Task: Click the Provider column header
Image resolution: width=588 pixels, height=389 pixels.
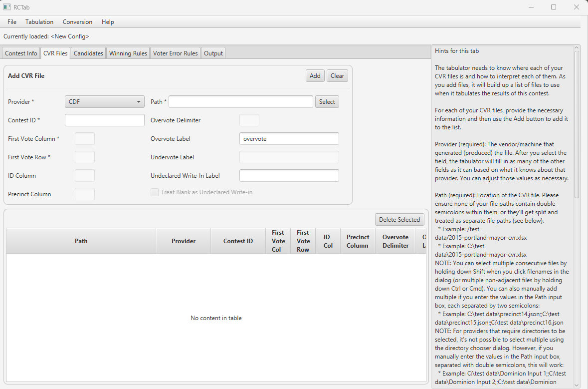Action: pyautogui.click(x=184, y=241)
